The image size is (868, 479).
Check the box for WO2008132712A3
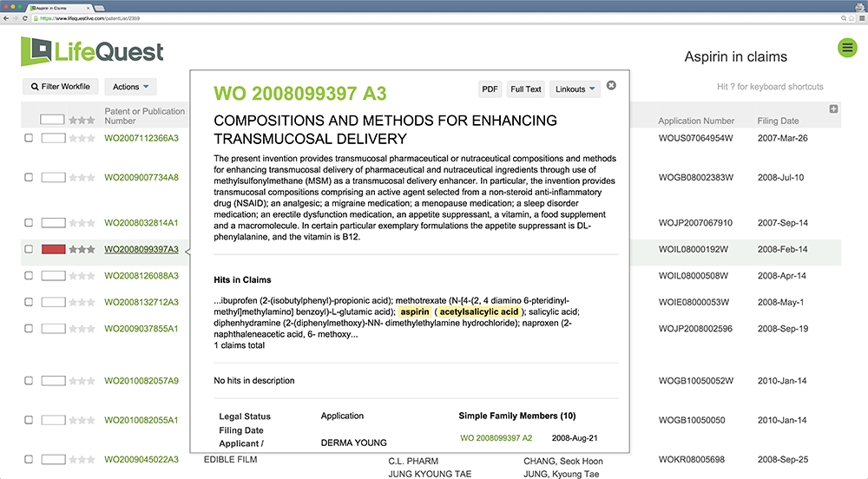pos(29,302)
